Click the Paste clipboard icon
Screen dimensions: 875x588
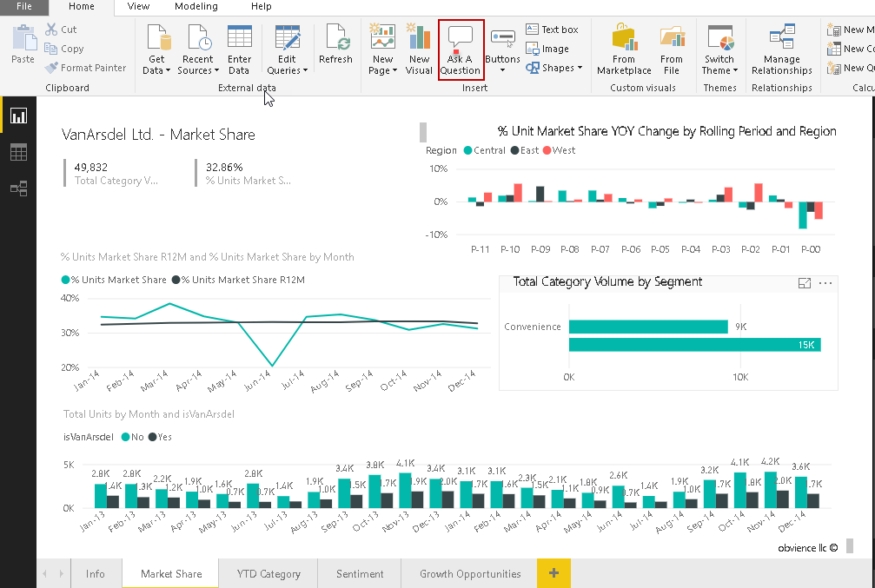23,43
